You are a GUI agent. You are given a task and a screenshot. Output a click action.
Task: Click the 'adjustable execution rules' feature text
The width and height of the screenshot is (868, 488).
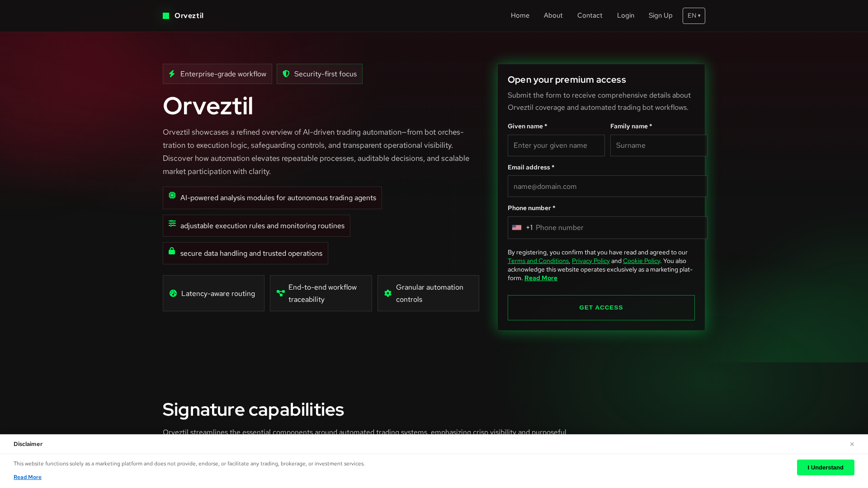coord(262,226)
